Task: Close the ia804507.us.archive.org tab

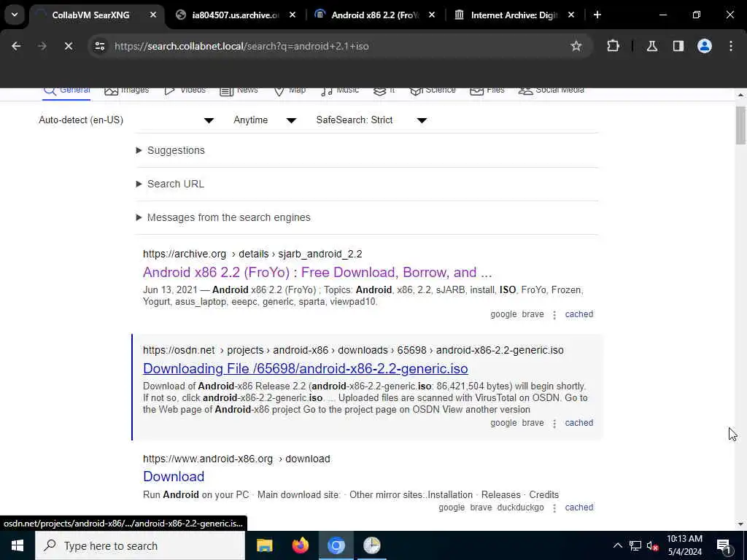Action: (293, 15)
